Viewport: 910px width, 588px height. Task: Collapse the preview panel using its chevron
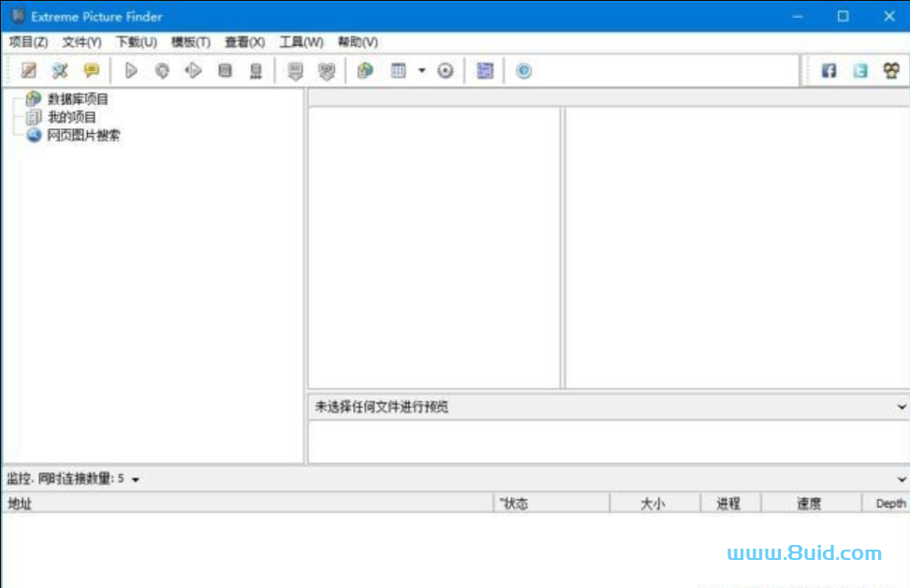pyautogui.click(x=902, y=407)
